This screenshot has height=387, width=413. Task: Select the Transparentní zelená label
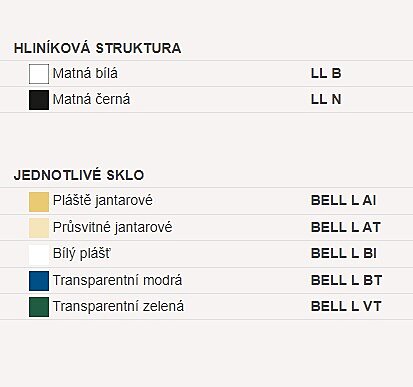(118, 306)
